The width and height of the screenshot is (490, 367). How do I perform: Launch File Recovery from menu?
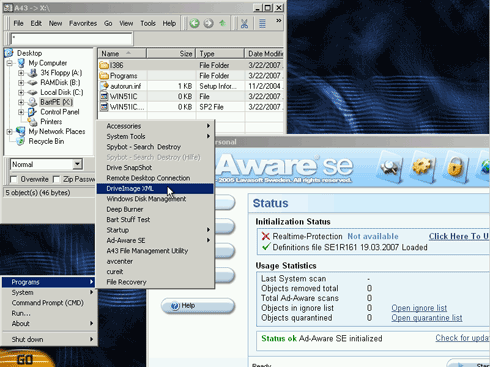[155, 282]
